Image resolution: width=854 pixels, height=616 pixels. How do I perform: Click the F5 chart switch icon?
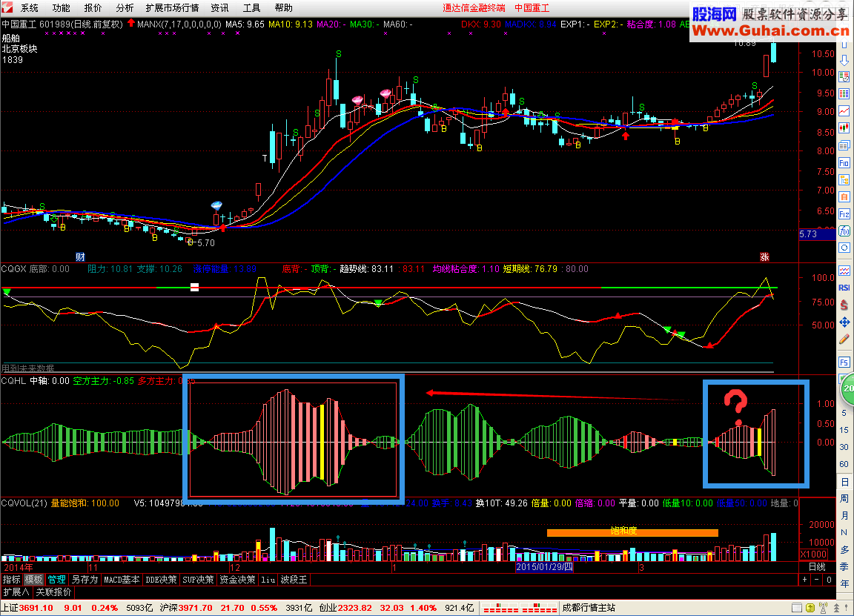pyautogui.click(x=844, y=362)
